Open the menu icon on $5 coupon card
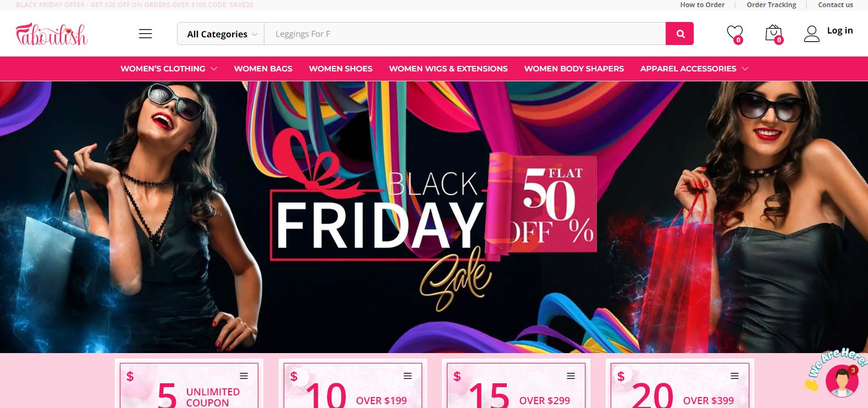This screenshot has height=408, width=868. point(244,376)
